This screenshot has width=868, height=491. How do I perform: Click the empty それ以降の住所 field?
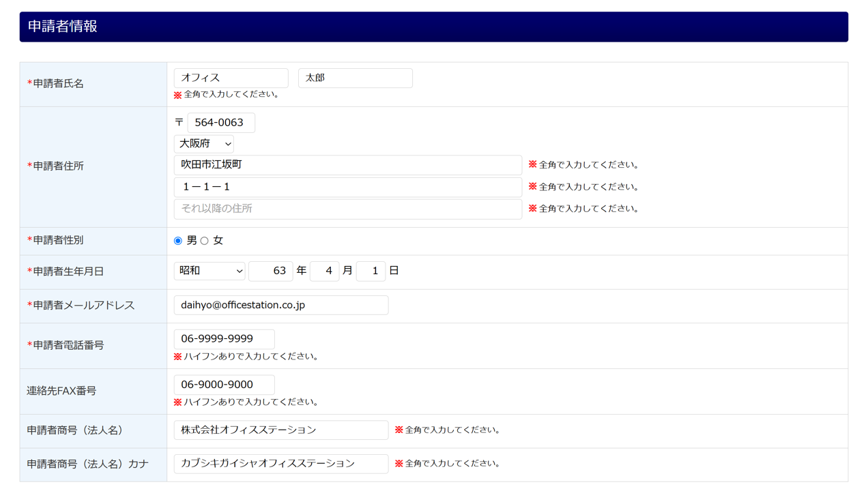click(x=347, y=209)
